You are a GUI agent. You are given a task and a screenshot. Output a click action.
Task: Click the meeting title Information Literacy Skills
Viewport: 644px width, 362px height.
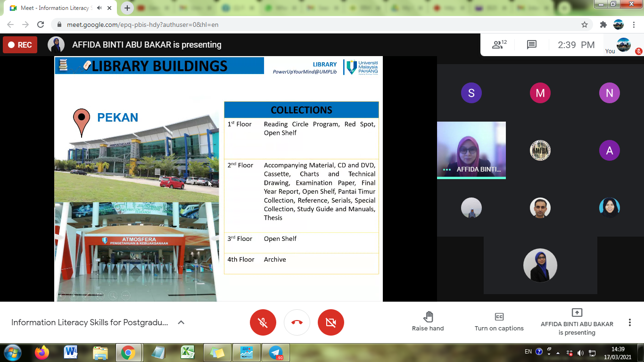[x=90, y=322]
